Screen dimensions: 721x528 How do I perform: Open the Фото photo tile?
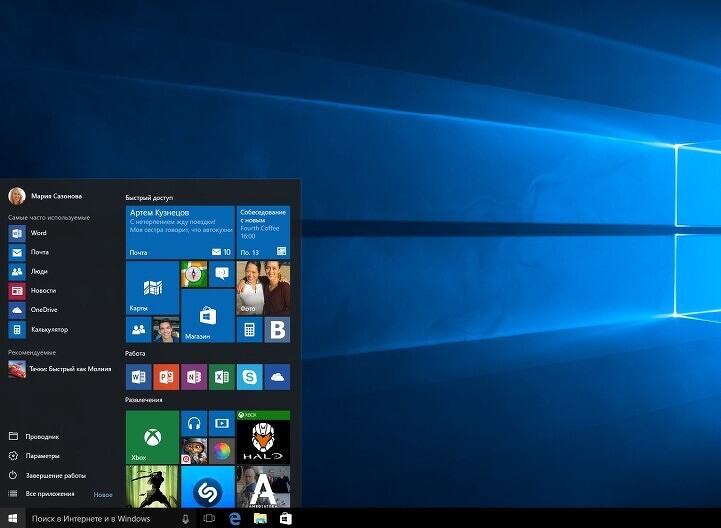pyautogui.click(x=263, y=288)
